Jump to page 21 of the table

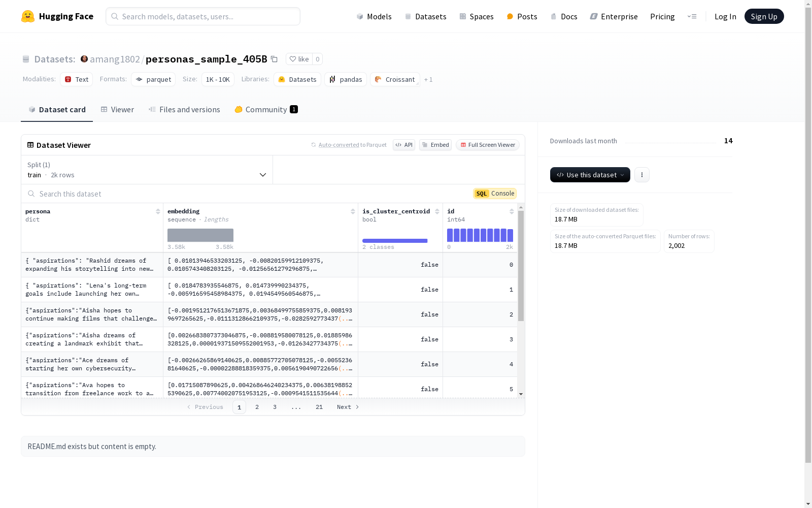pyautogui.click(x=319, y=407)
